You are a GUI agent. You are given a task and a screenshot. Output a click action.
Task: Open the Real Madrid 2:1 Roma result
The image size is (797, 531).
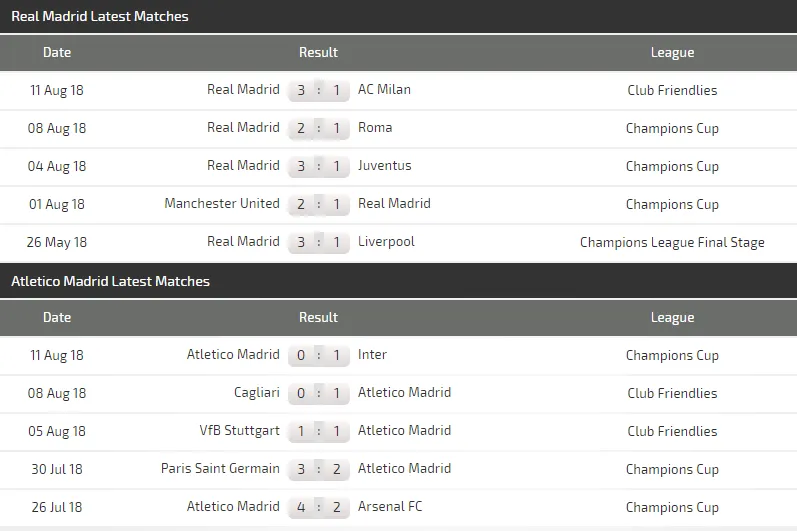click(x=319, y=128)
